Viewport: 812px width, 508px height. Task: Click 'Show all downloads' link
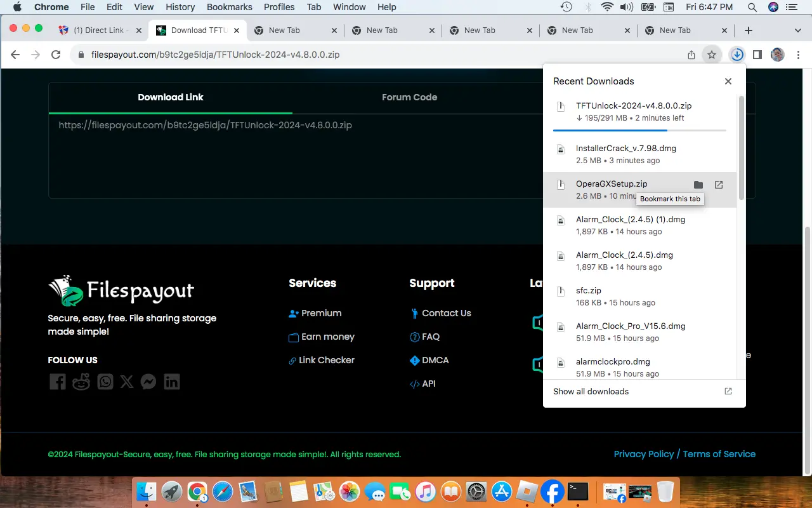[x=591, y=391]
